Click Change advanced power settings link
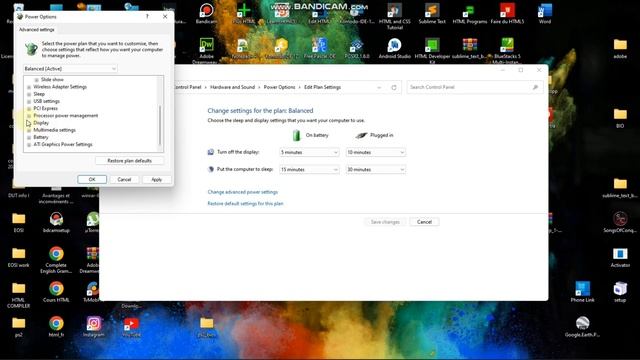The image size is (640, 360). coord(242,192)
